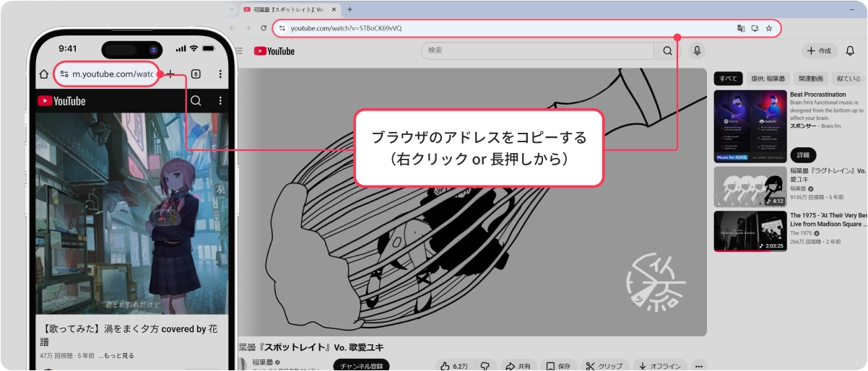Open more actions ellipsis under video
This screenshot has height=371, width=868.
point(698,366)
